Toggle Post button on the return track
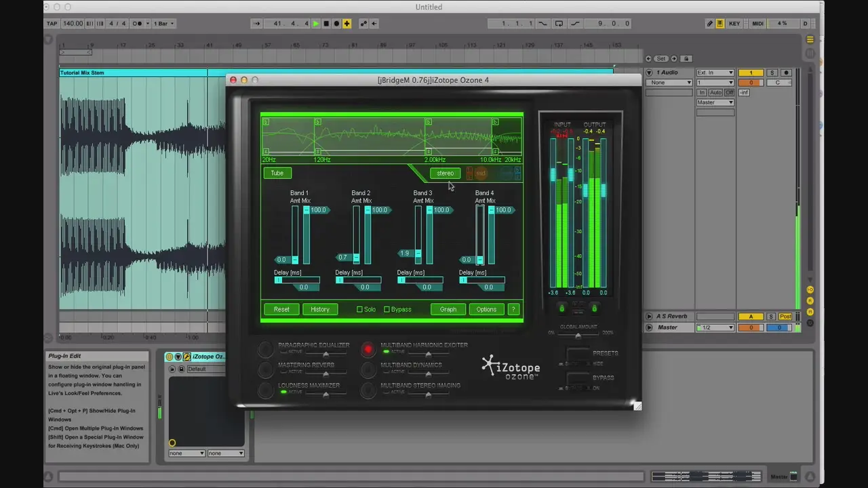The image size is (868, 488). [x=785, y=317]
